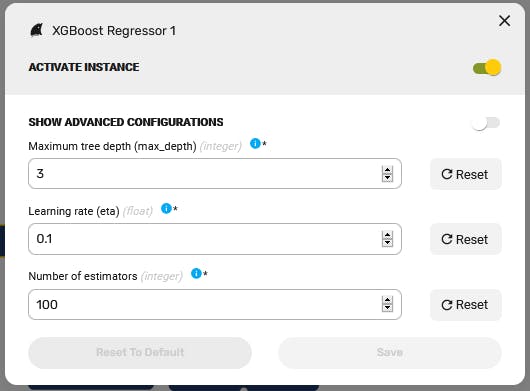Reset the Maximum tree depth value

[465, 174]
